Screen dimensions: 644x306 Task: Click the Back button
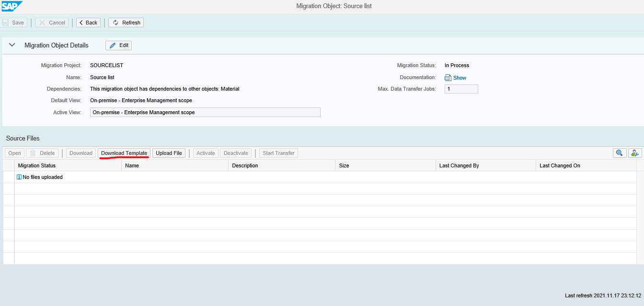pyautogui.click(x=88, y=22)
